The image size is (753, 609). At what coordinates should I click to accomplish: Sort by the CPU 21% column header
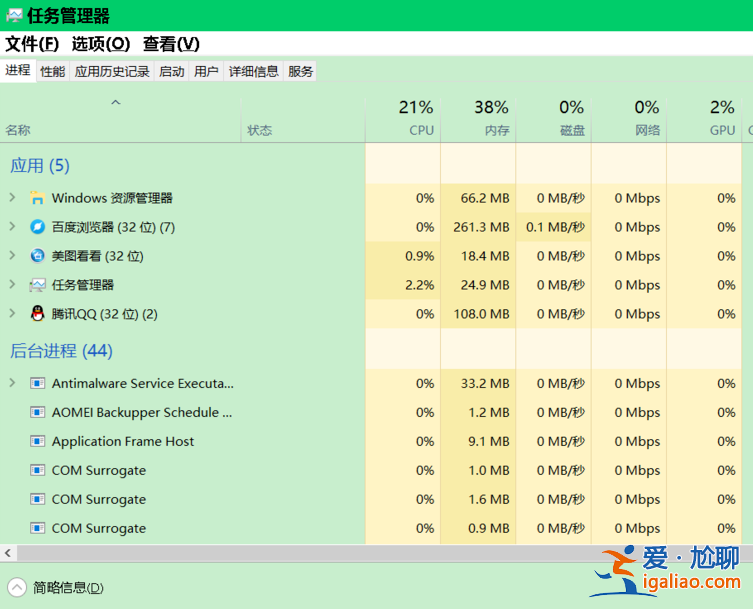pos(403,119)
